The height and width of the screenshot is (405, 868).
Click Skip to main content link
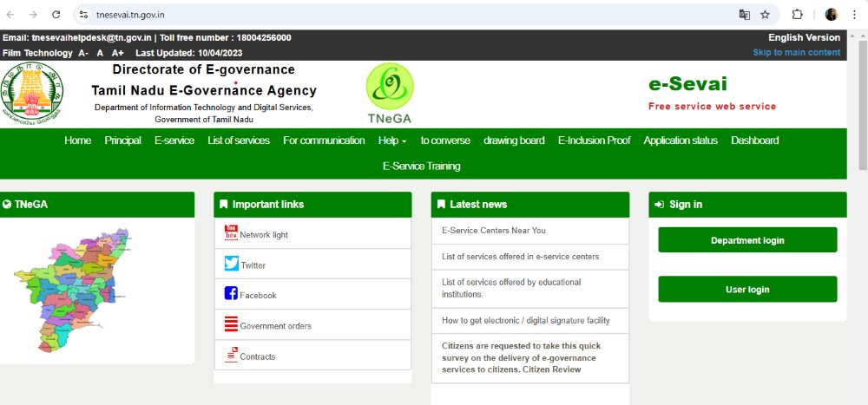797,53
